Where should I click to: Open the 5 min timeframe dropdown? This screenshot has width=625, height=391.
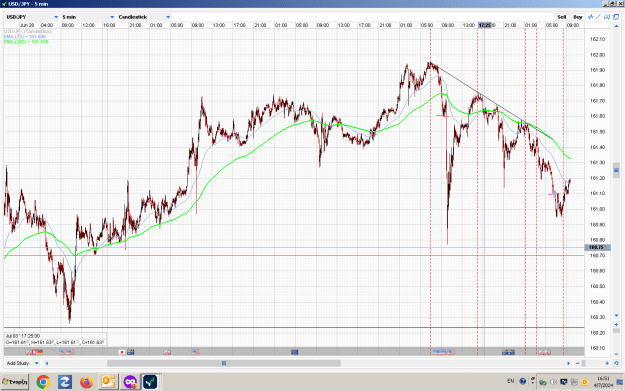point(88,17)
